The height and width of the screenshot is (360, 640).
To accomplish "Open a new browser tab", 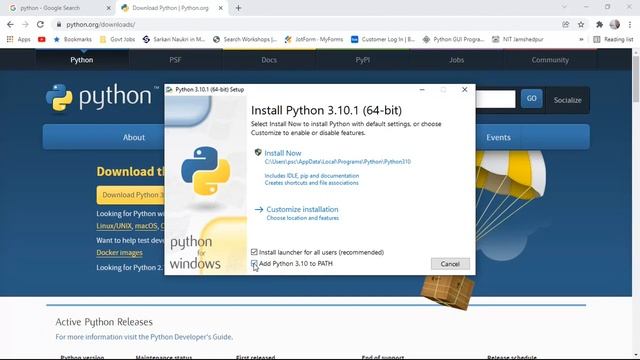I will click(x=238, y=8).
